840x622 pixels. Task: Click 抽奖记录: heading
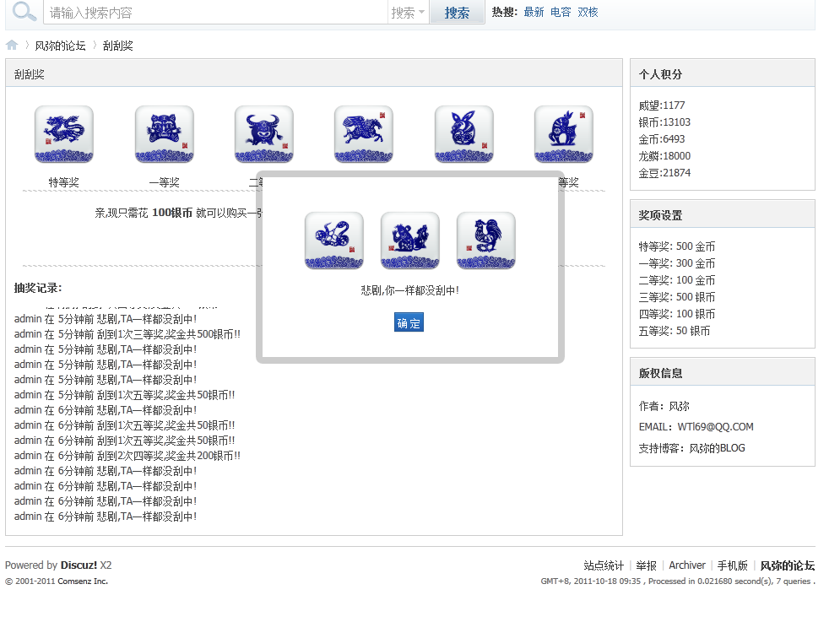[38, 288]
